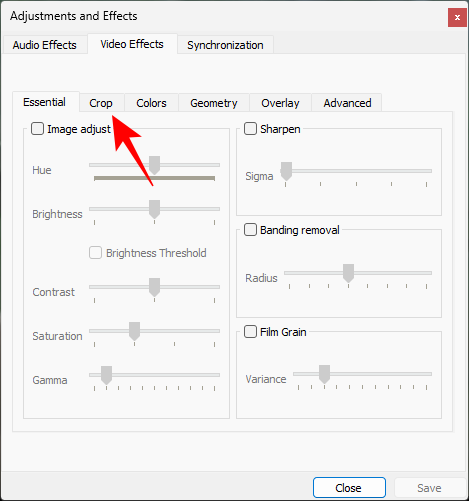Enable Banding removal checkbox

(x=250, y=230)
